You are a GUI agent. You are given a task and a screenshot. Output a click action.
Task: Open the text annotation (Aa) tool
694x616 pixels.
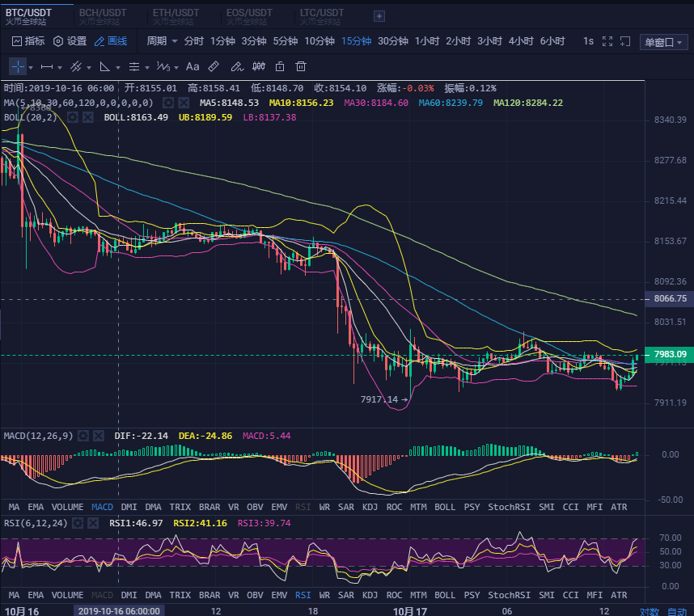tap(193, 66)
